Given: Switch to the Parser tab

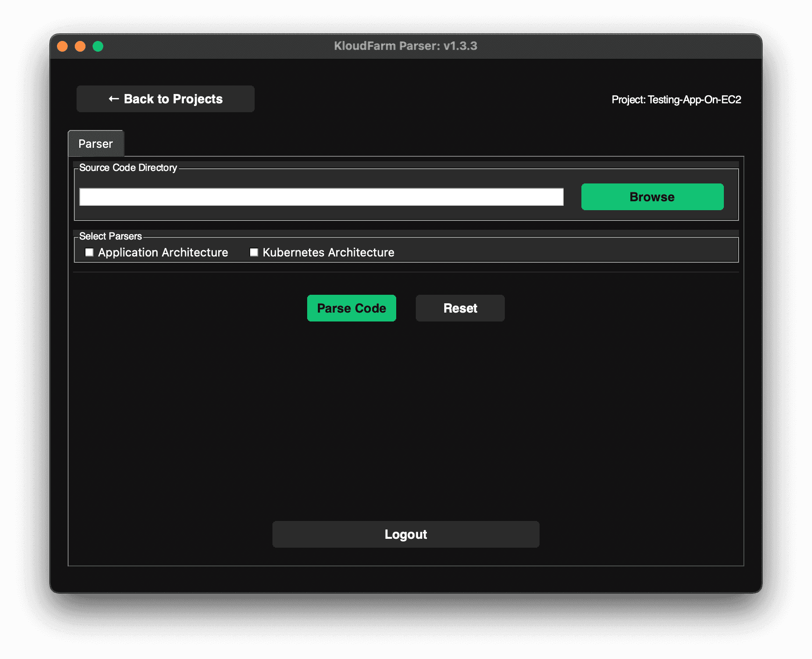Looking at the screenshot, I should click(x=95, y=143).
